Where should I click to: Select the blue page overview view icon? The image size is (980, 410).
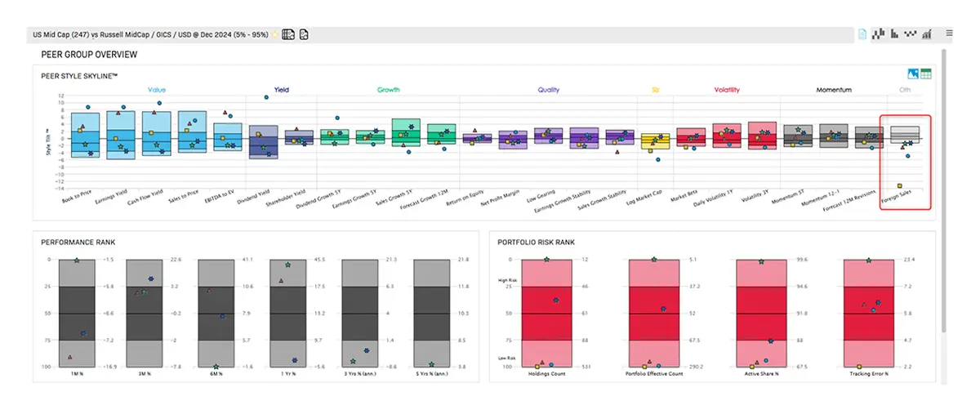tap(863, 34)
